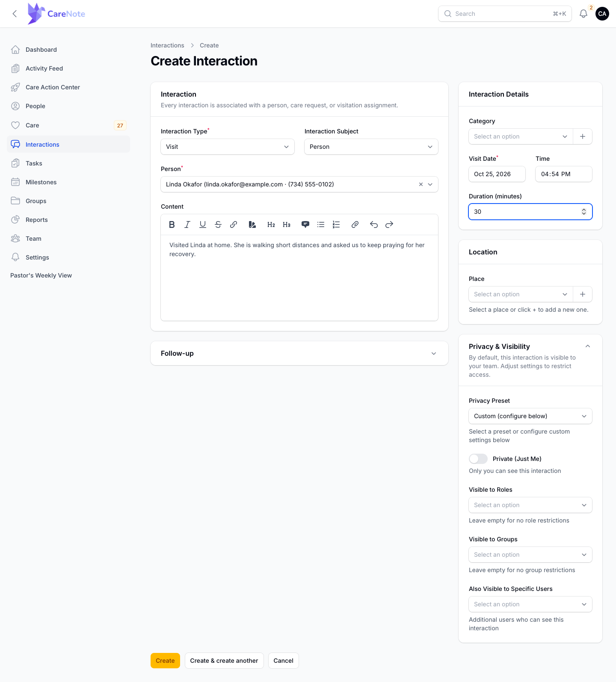This screenshot has width=616, height=682.
Task: Insert a blockquote in the content
Action: coord(305,224)
